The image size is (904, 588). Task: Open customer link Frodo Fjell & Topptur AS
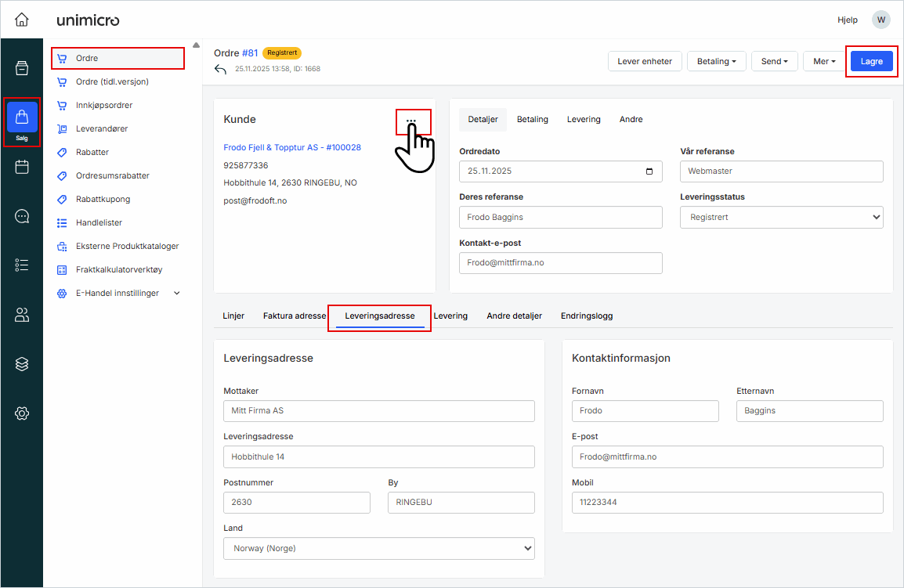[291, 147]
